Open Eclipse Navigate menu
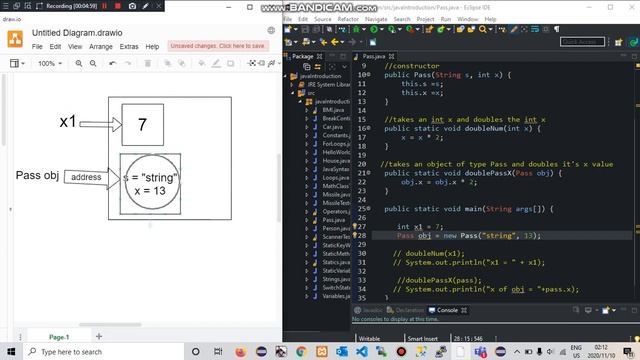This screenshot has height=360, width=640. click(x=376, y=19)
